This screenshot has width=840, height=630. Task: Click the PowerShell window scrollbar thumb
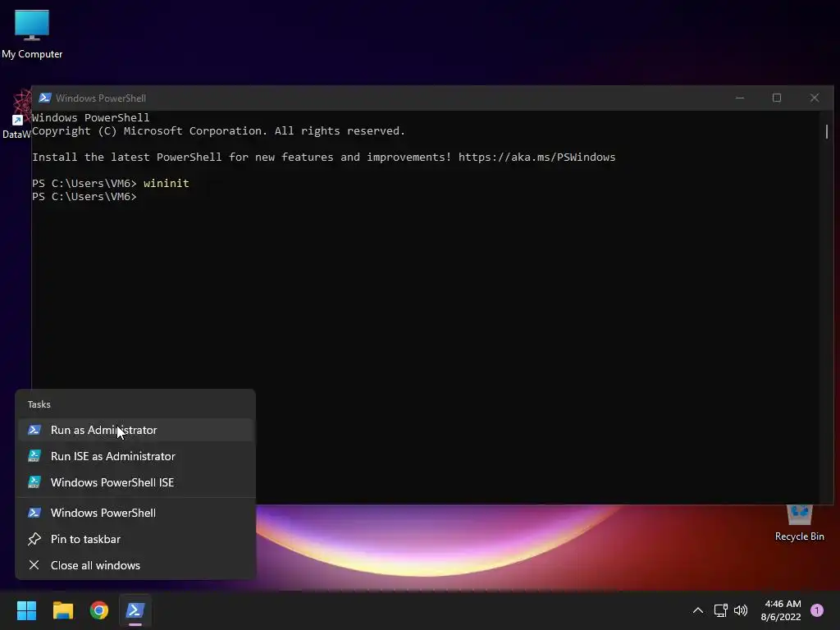pos(827,131)
